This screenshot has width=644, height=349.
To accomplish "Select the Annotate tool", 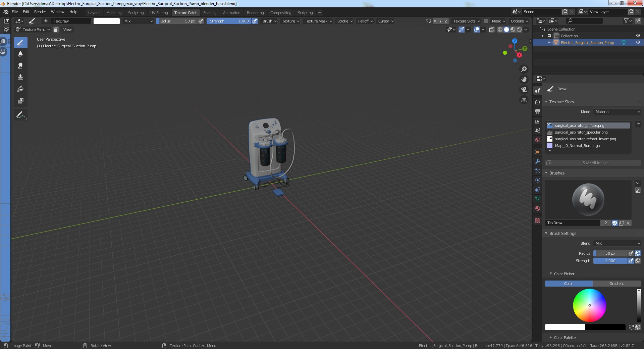I will 20,115.
